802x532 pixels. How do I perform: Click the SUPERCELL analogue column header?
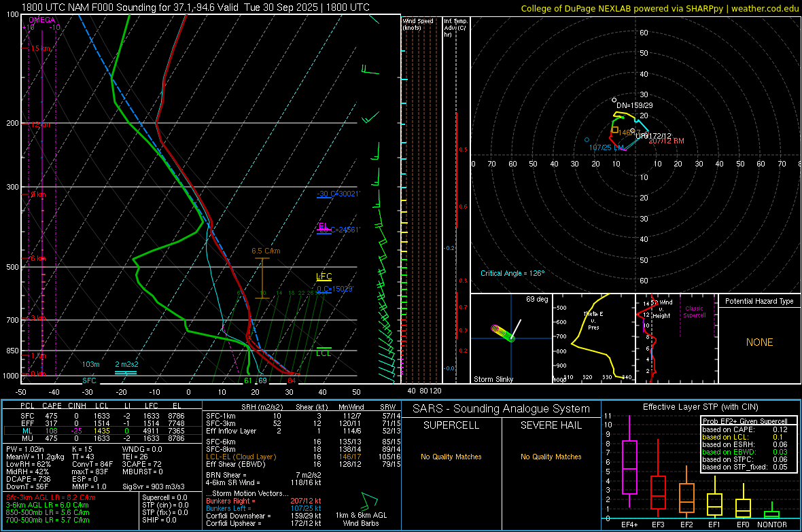click(451, 425)
